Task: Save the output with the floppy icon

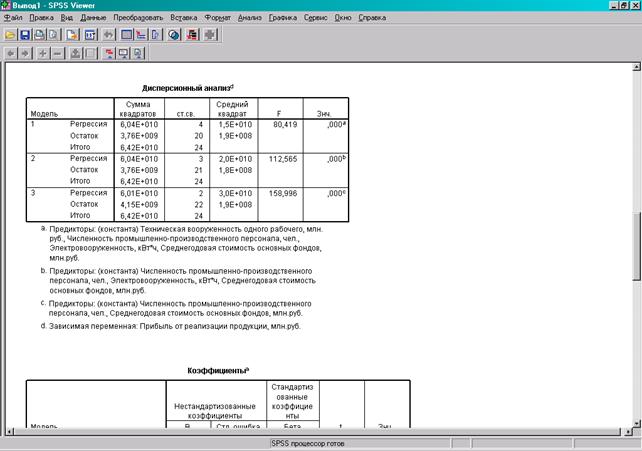Action: (x=25, y=35)
